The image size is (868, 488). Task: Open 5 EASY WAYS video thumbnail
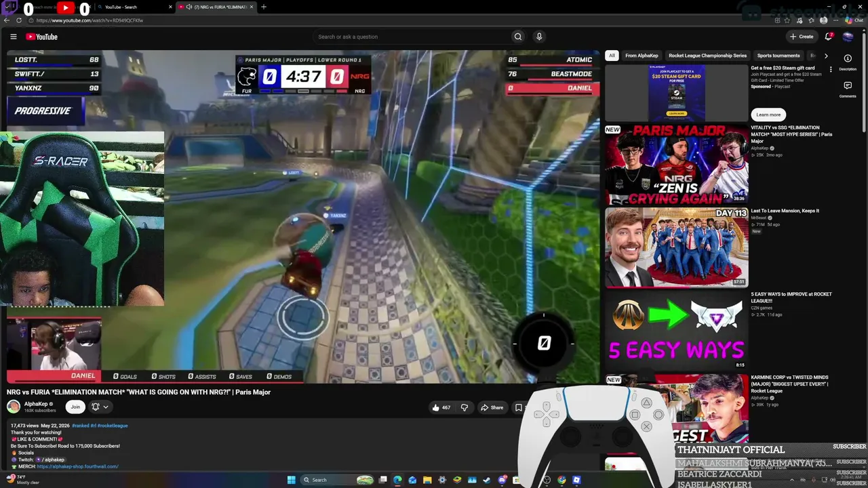click(676, 331)
